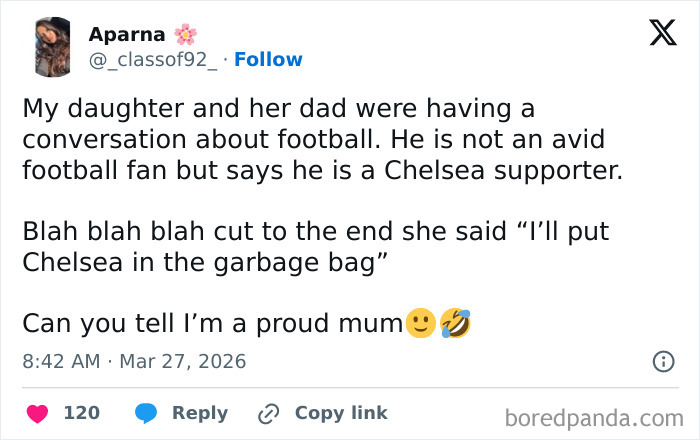Open the Aparna display name
This screenshot has height=440, width=700.
[126, 34]
